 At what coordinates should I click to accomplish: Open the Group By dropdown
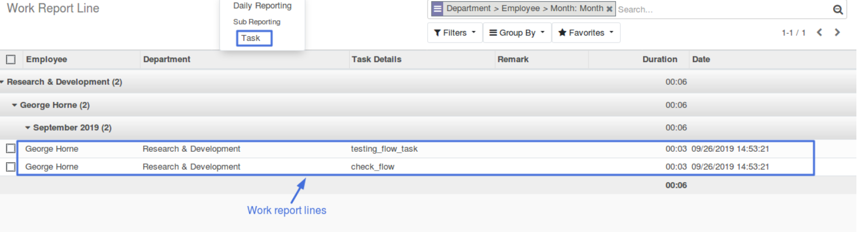coord(517,33)
